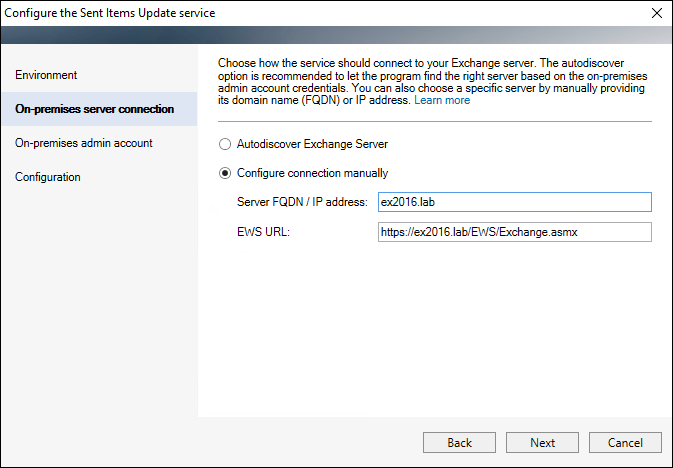Open the Learn more link
673x468 pixels.
442,100
